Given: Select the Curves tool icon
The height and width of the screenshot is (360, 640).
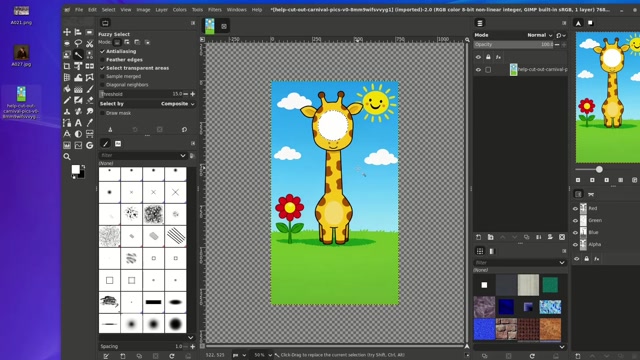Looking at the screenshot, I should 78,145.
